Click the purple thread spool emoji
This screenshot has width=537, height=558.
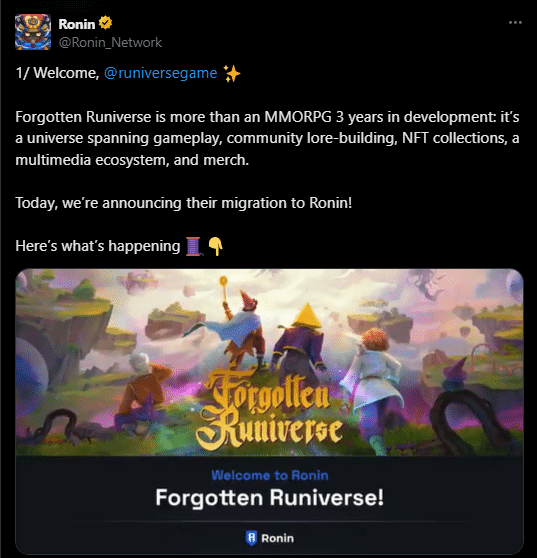point(194,247)
